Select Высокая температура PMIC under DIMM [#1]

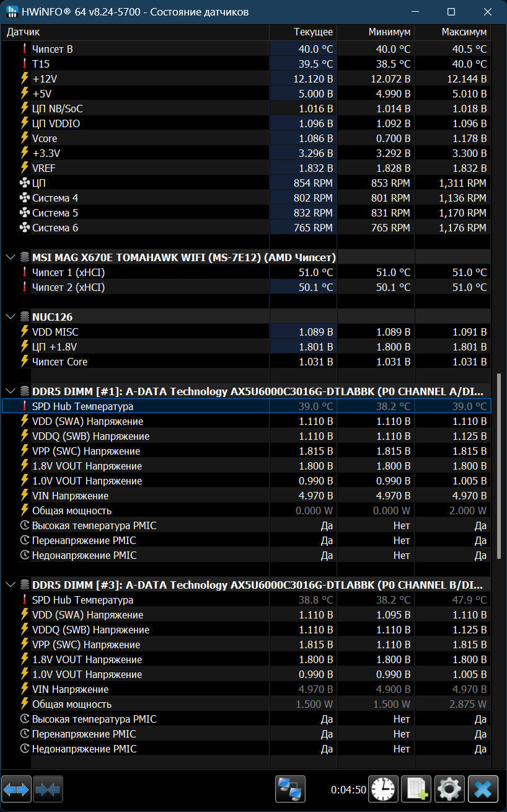point(247,525)
